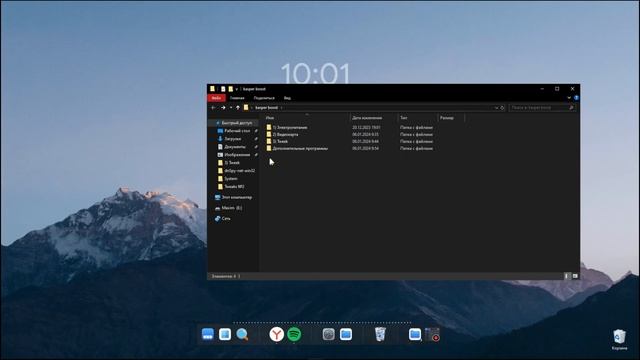The image size is (640, 360).
Task: Open the search magnifier in dock
Action: pyautogui.click(x=242, y=334)
